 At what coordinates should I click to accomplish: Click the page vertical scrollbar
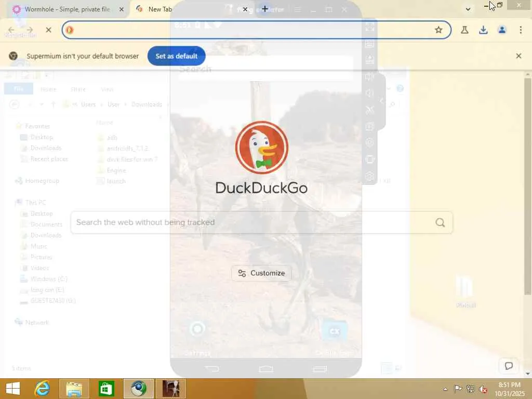coord(527,187)
